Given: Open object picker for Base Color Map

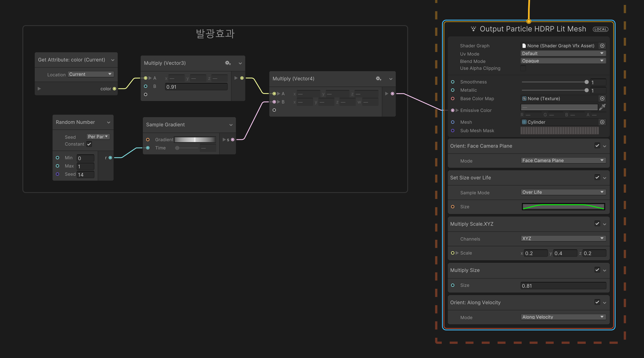Looking at the screenshot, I should (602, 99).
